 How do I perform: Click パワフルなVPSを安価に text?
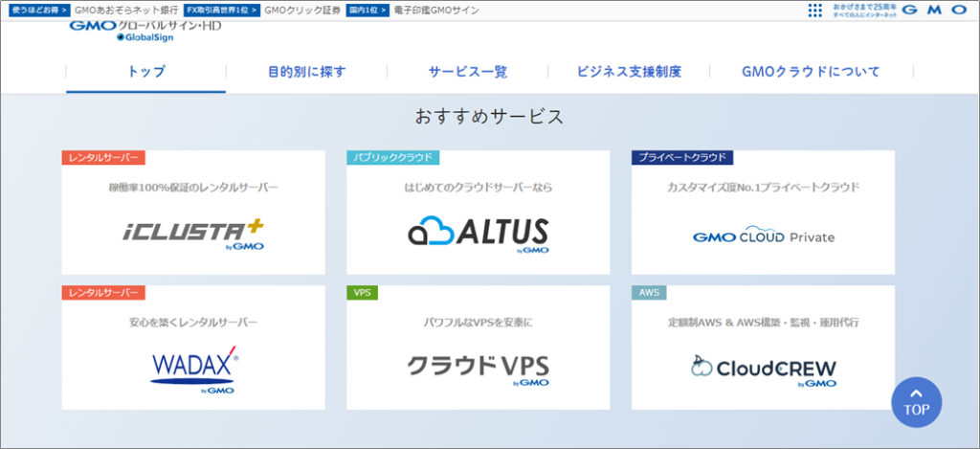479,323
